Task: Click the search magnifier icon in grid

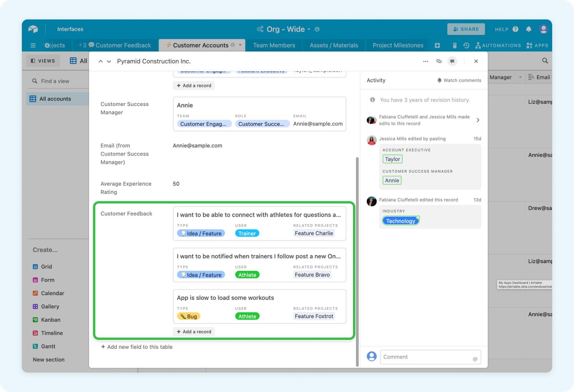Action: [545, 61]
